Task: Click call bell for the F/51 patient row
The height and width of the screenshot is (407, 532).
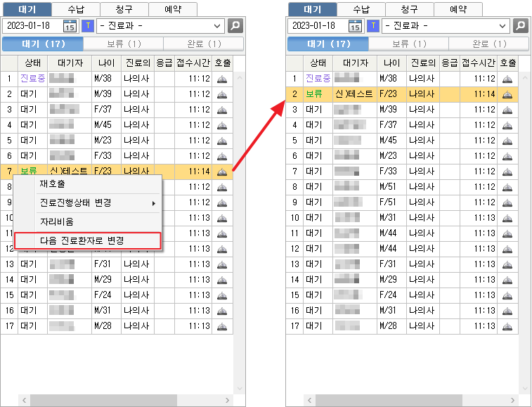Action: pos(507,202)
